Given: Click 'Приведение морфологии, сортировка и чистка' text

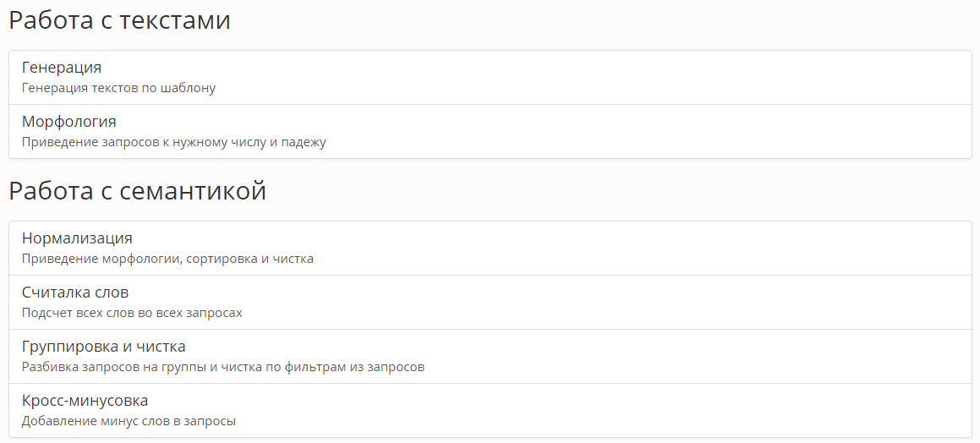Looking at the screenshot, I should tap(167, 259).
